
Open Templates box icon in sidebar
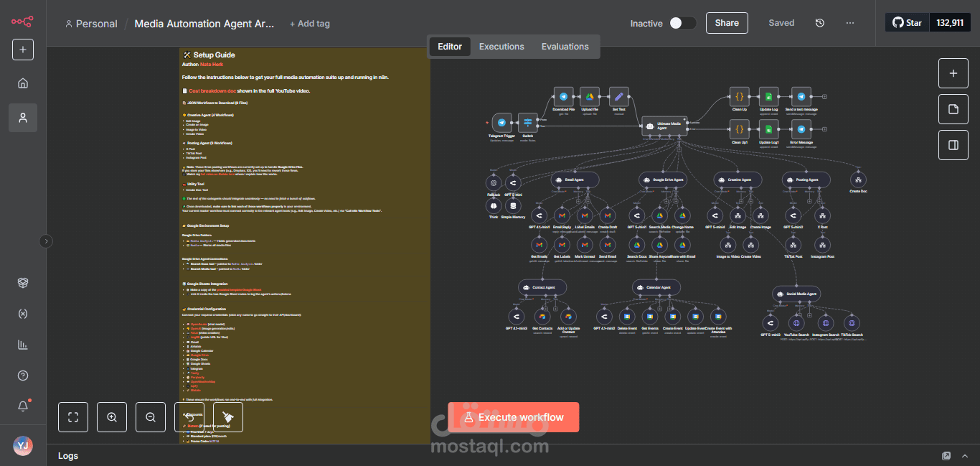click(23, 283)
